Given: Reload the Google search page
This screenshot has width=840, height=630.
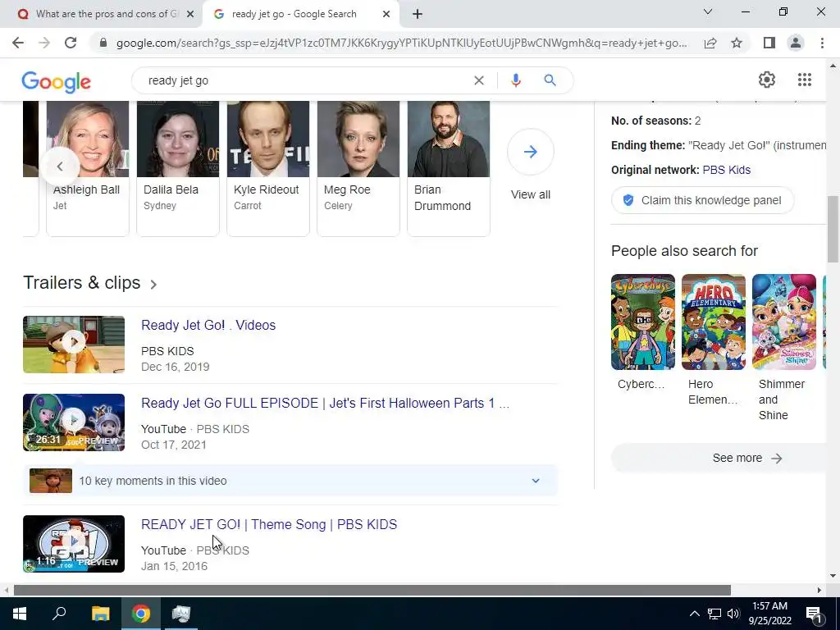Looking at the screenshot, I should [71, 43].
